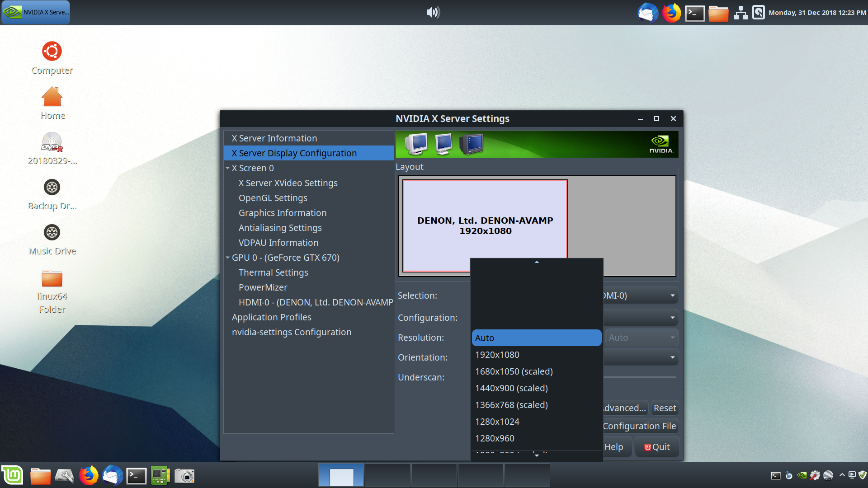Open Terminal from bottom panel
The image size is (868, 488).
pyautogui.click(x=136, y=476)
